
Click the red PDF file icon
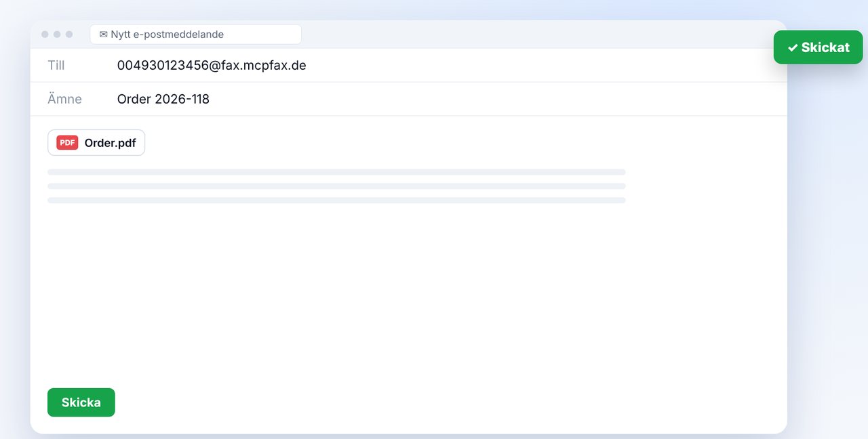(67, 143)
